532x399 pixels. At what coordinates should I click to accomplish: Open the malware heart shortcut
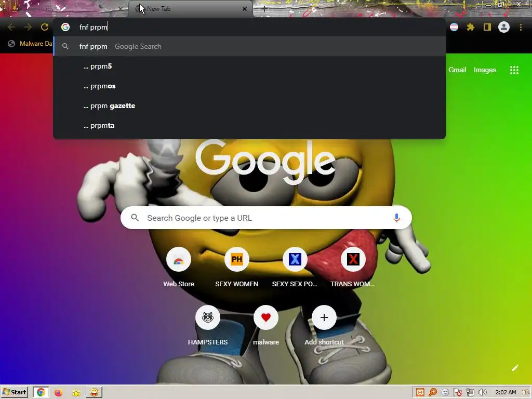click(x=265, y=317)
